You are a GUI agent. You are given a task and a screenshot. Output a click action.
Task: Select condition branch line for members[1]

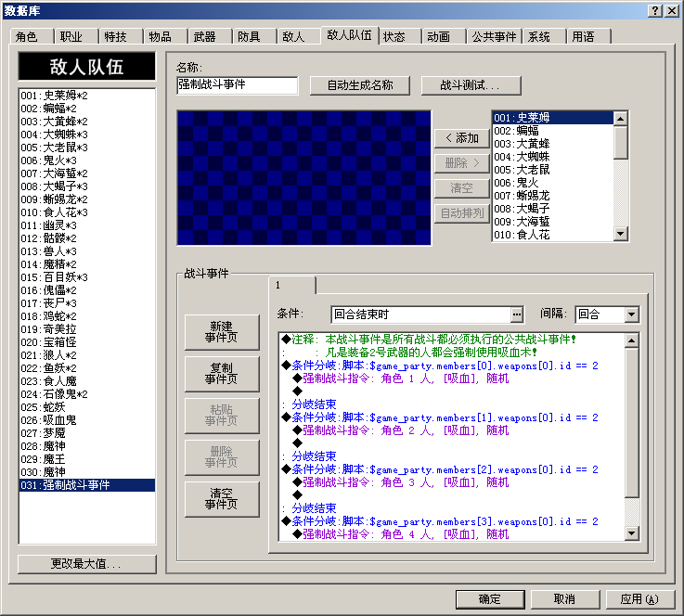[452, 417]
